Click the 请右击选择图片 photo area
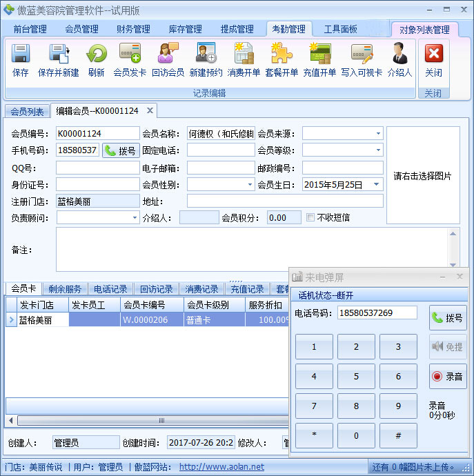The image size is (474, 476). pos(423,175)
